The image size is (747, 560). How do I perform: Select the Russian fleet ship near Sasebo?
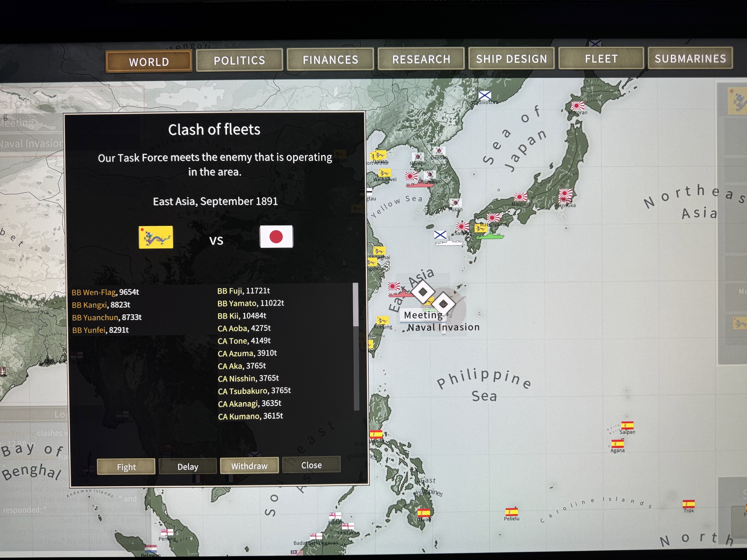click(x=449, y=242)
